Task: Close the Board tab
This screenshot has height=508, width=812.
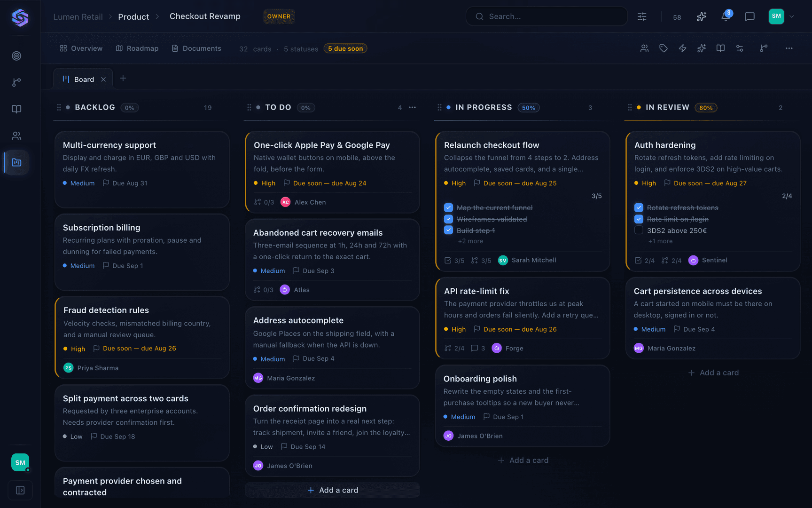Action: (103, 79)
